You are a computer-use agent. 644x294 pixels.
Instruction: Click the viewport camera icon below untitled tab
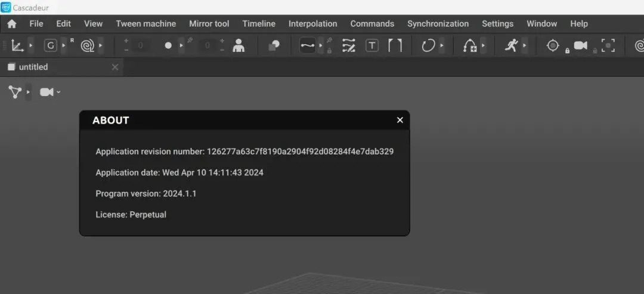pos(47,92)
